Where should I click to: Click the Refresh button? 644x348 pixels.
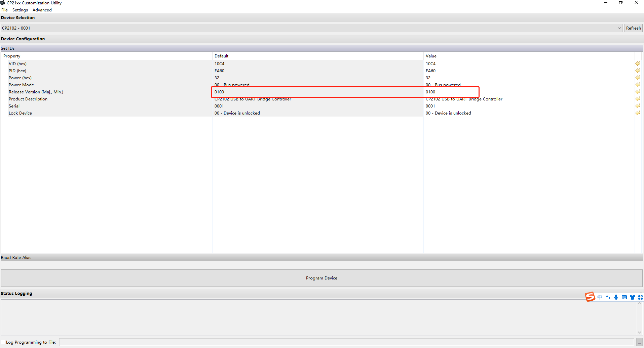click(x=633, y=28)
